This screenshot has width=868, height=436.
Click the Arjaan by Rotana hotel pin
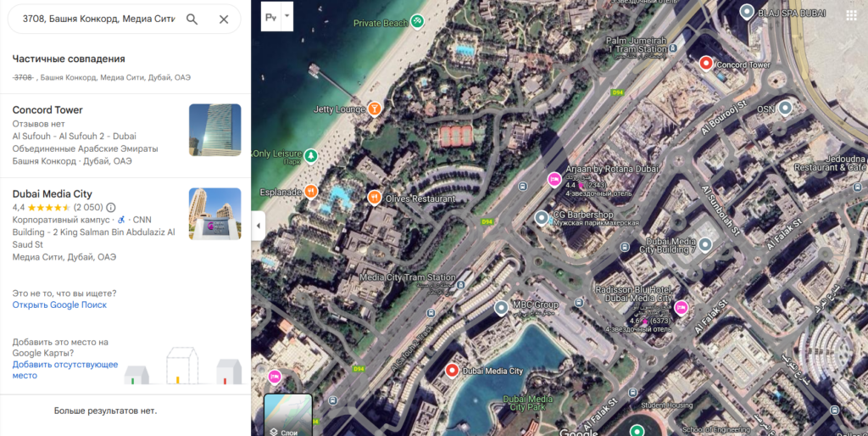click(554, 179)
